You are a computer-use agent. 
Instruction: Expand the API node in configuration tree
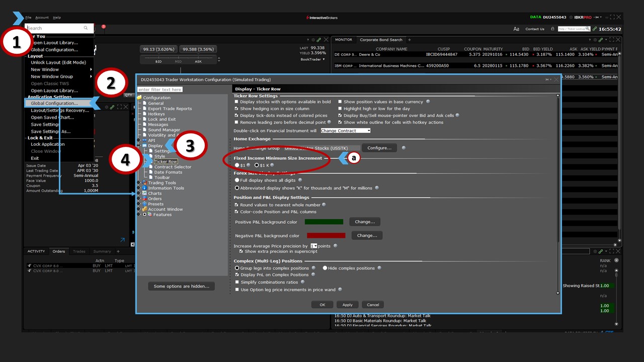click(139, 141)
